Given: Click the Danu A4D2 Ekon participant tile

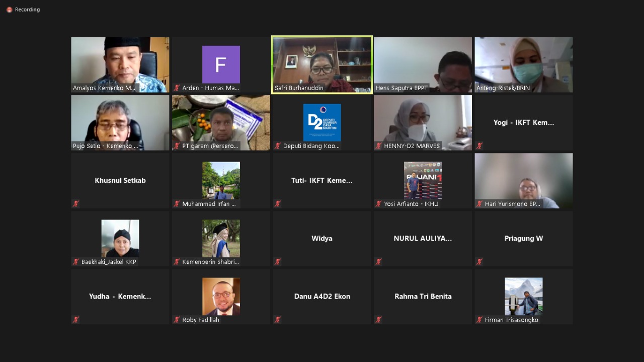Looking at the screenshot, I should (x=322, y=297).
